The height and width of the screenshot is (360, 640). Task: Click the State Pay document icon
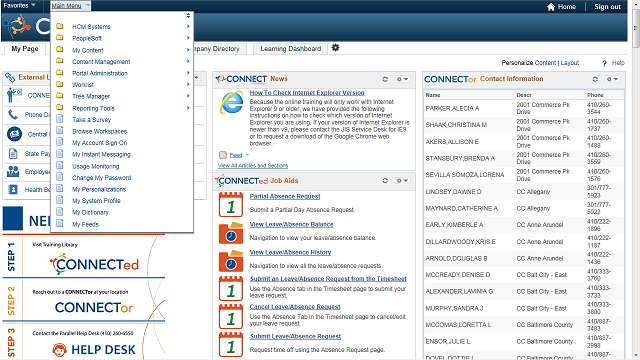tap(13, 154)
